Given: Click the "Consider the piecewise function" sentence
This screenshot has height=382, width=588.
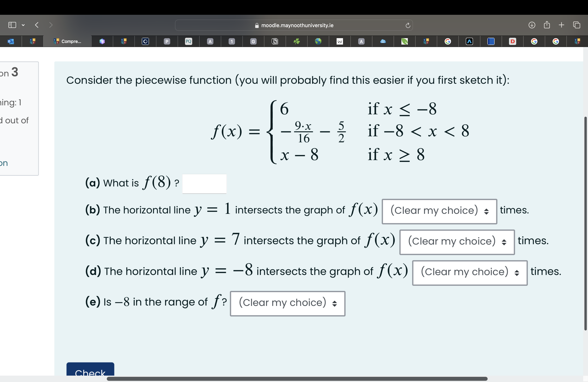Looking at the screenshot, I should (288, 80).
